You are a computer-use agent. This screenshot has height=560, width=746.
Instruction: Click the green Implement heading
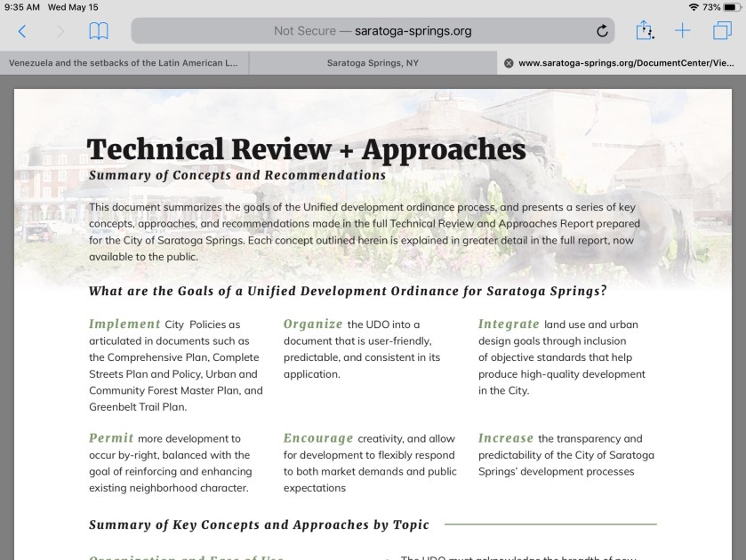pos(124,324)
